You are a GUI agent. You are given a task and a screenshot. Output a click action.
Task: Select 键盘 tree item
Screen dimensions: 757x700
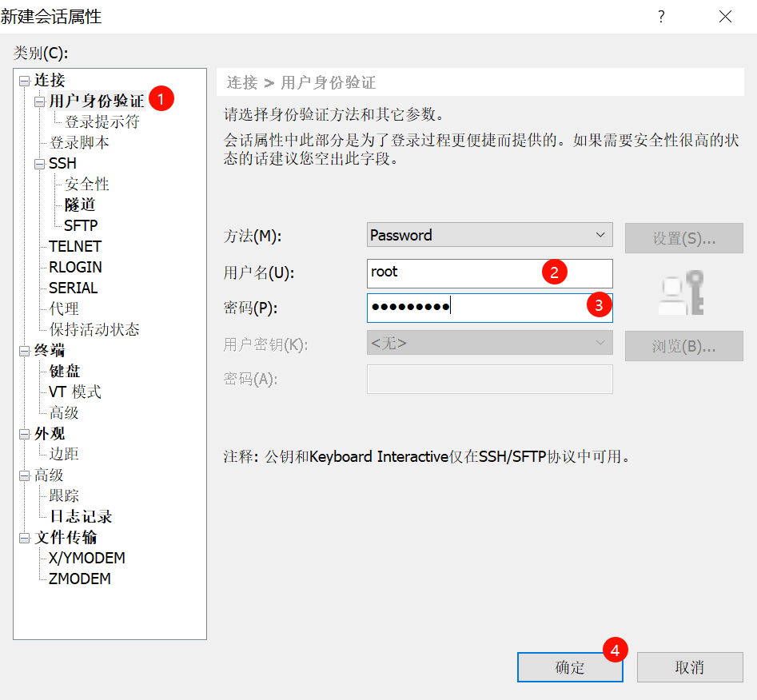point(65,371)
